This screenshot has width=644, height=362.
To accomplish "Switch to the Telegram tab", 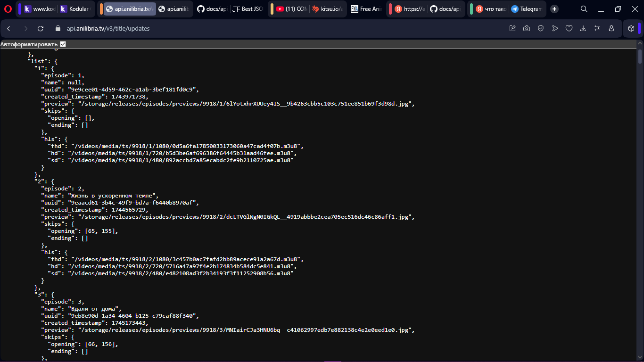I will pyautogui.click(x=527, y=9).
